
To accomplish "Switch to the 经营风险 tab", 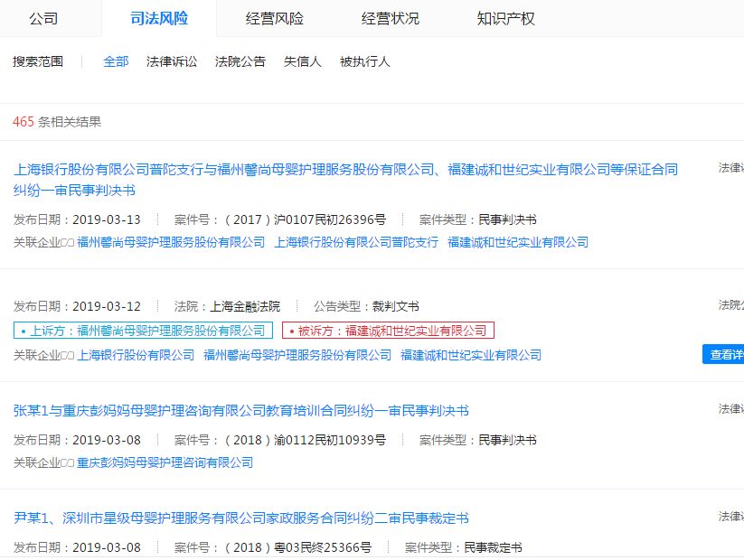I will [274, 18].
